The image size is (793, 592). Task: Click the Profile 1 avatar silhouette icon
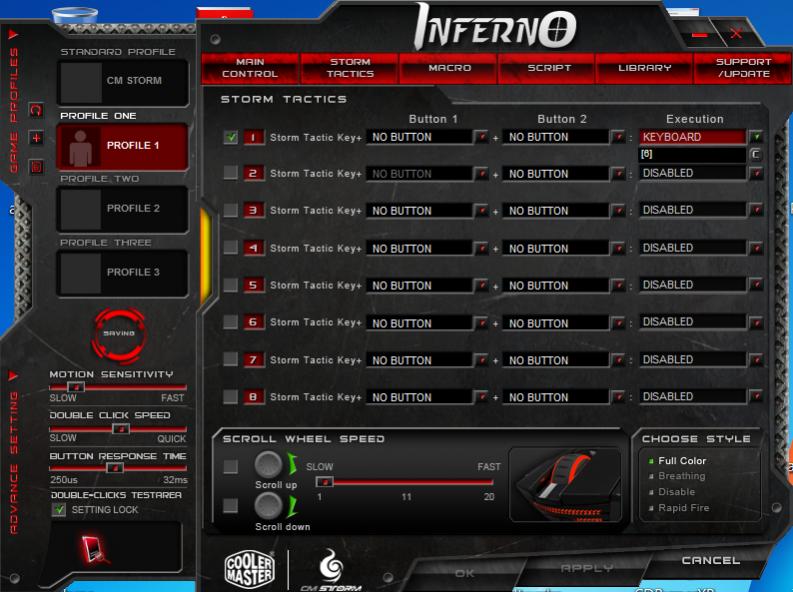(80, 148)
